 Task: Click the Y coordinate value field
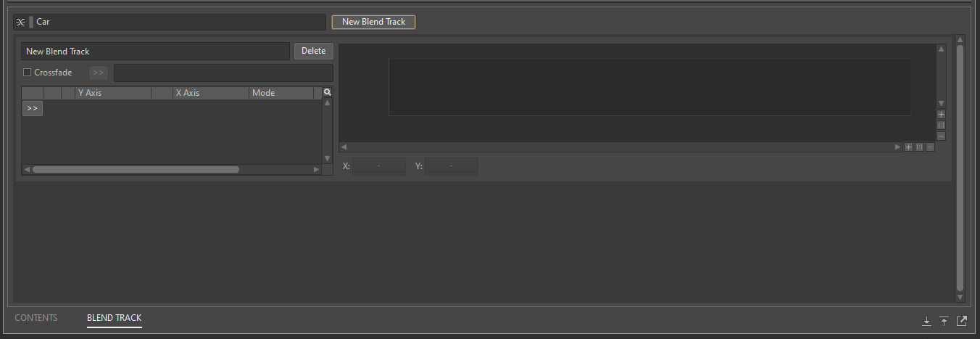[452, 166]
